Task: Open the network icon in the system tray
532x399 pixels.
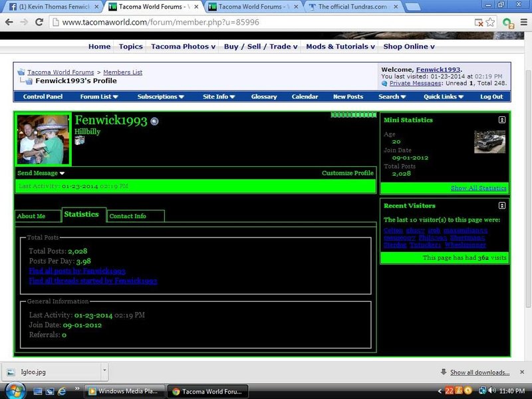Action: click(x=482, y=391)
